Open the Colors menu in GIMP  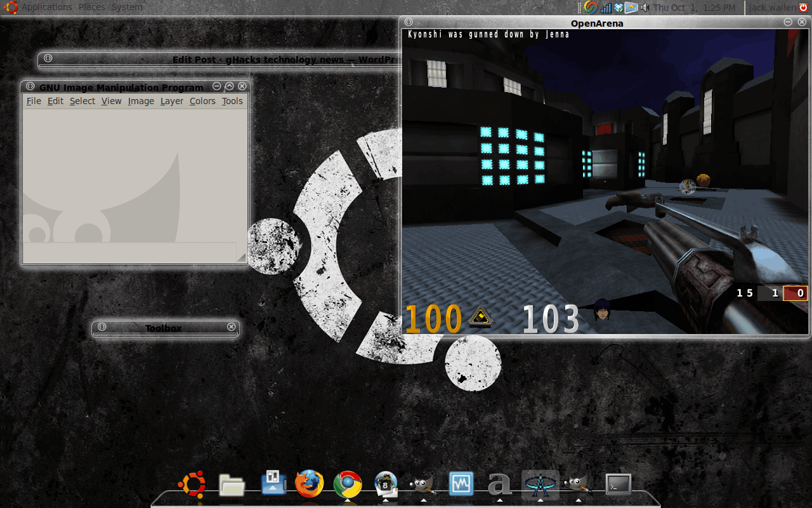click(202, 101)
